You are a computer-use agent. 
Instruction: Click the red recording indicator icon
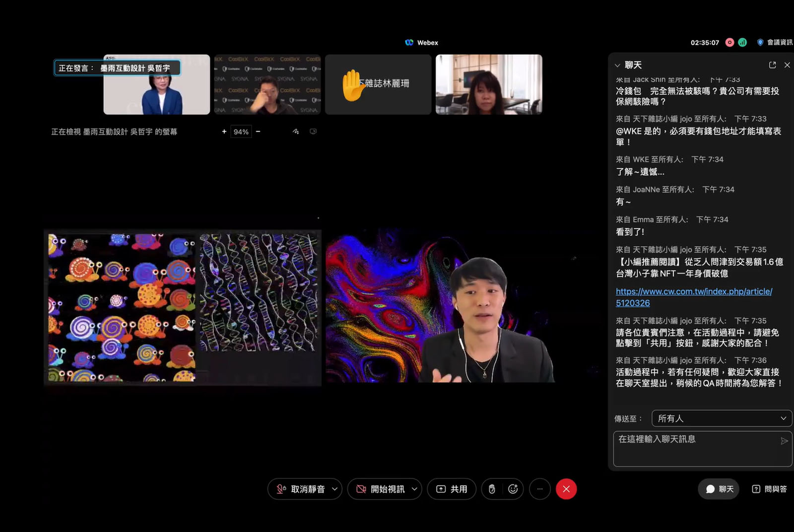tap(729, 43)
